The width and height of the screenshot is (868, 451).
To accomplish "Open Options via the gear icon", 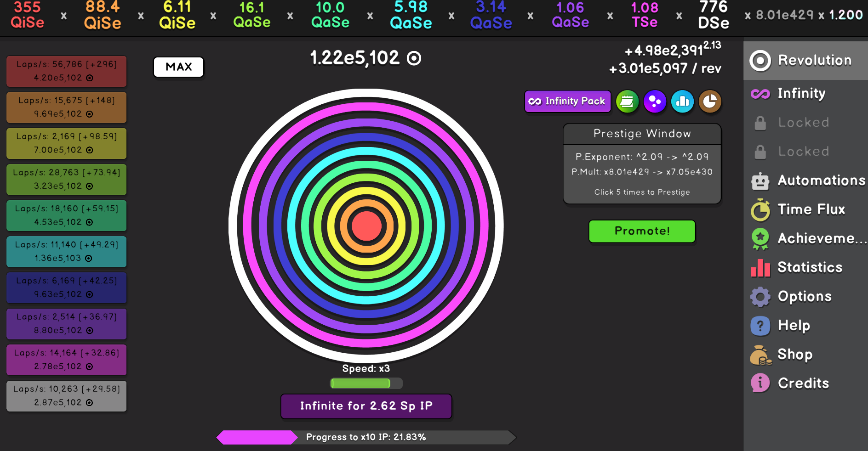I will 760,297.
